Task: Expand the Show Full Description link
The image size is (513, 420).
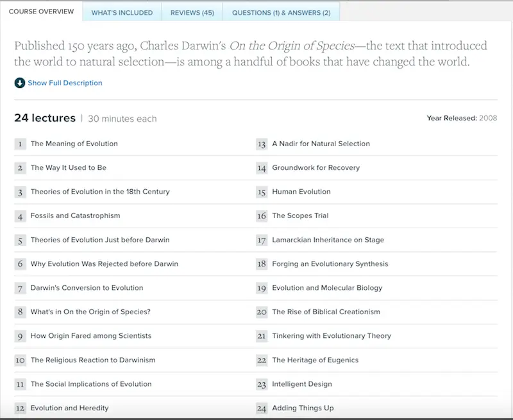Action: (x=65, y=83)
